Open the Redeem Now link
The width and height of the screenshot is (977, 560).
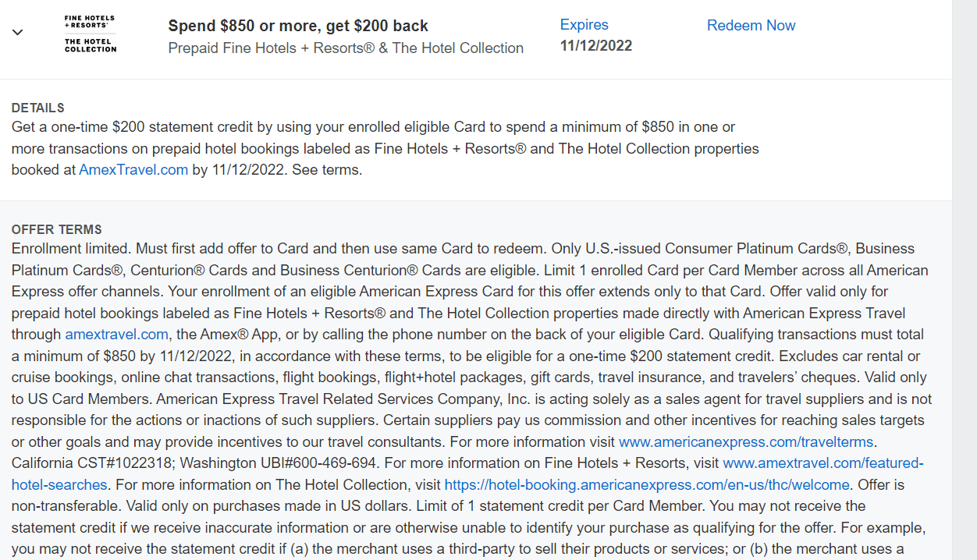point(751,26)
